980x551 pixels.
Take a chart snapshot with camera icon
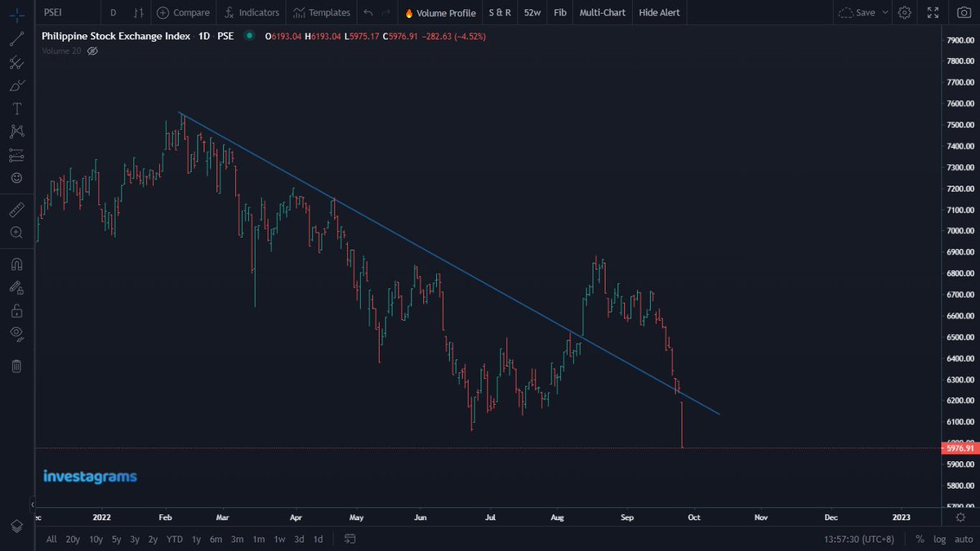(963, 12)
